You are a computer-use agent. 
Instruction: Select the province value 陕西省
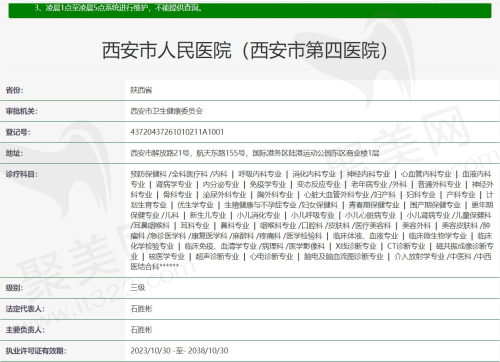[x=141, y=90]
